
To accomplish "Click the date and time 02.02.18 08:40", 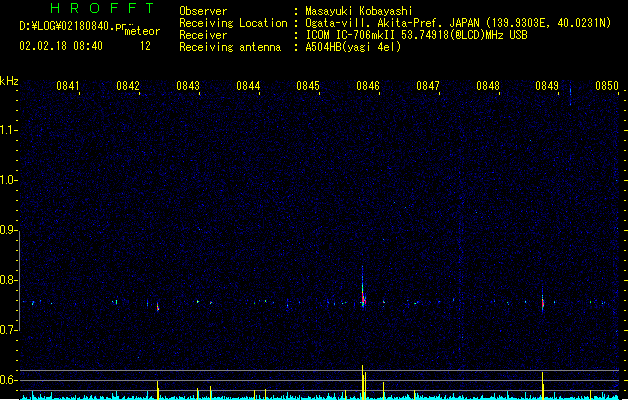I will [61, 46].
